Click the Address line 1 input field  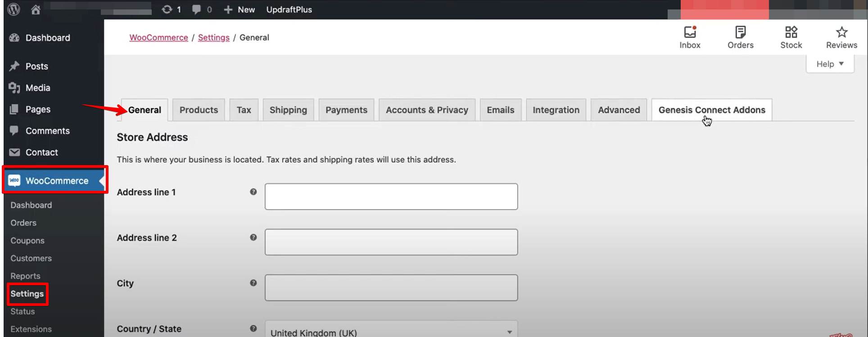(x=391, y=196)
